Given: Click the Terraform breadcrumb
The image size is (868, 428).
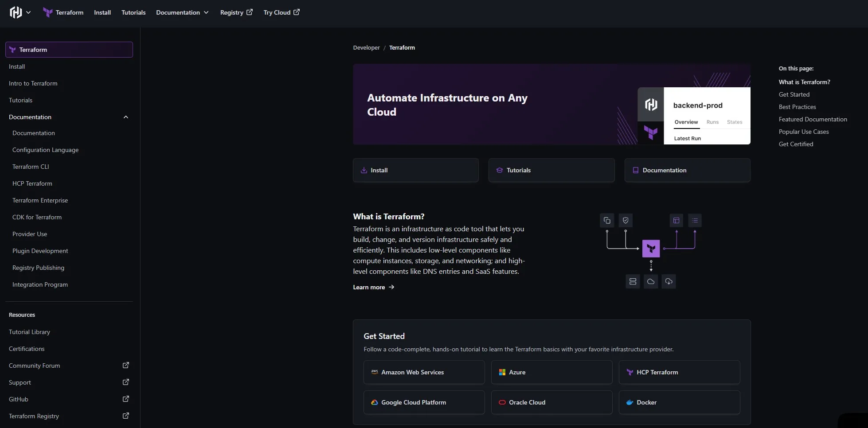Looking at the screenshot, I should pyautogui.click(x=402, y=47).
